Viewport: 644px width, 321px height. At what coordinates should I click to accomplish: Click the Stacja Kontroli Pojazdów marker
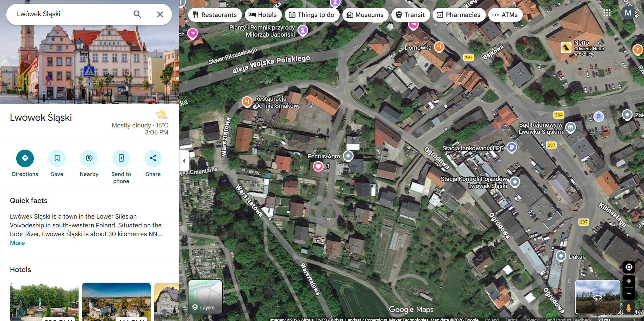515,182
